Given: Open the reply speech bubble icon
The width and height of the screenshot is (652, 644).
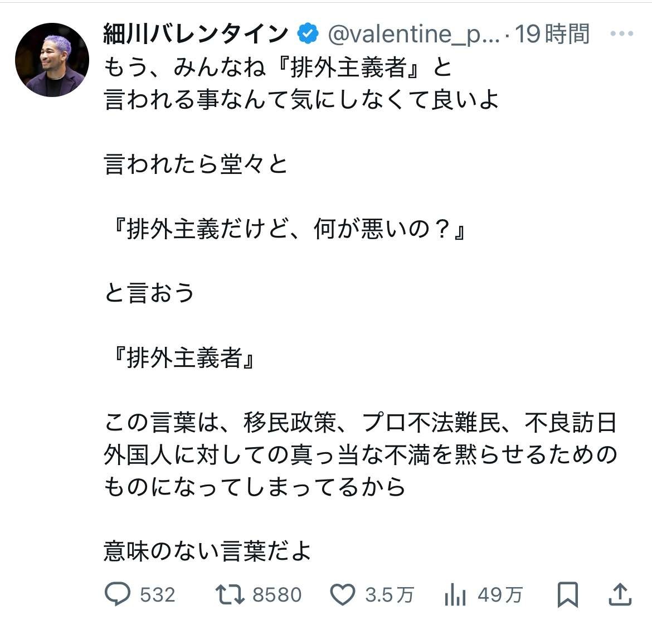Looking at the screenshot, I should point(117,594).
